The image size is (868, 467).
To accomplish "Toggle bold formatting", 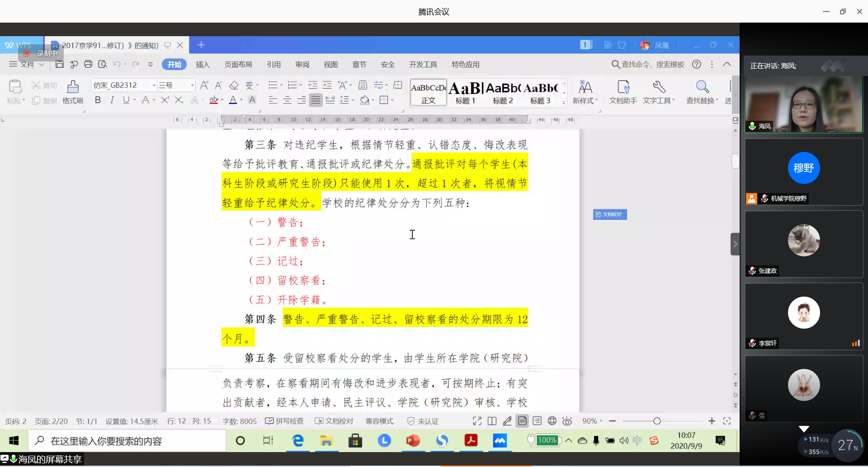I will click(x=98, y=100).
